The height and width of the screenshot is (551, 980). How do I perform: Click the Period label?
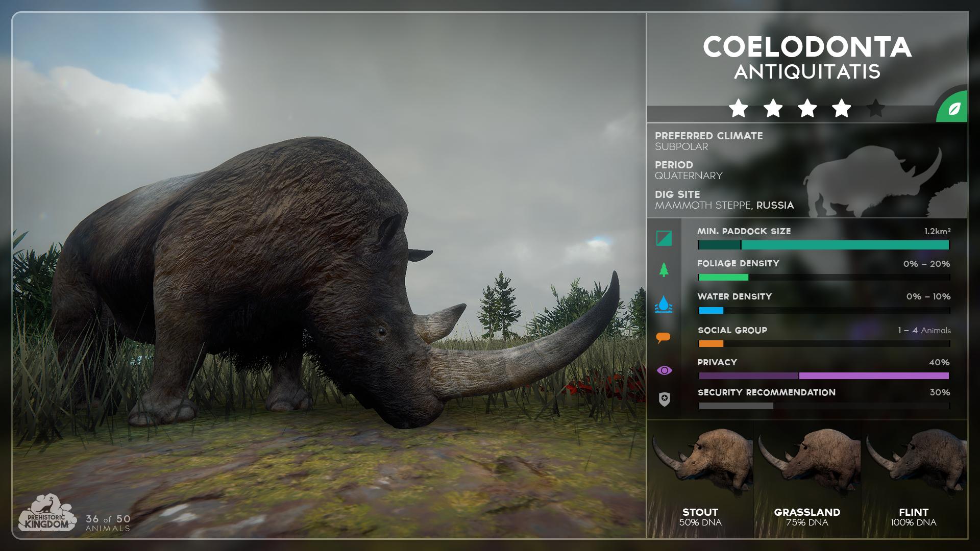[x=674, y=165]
